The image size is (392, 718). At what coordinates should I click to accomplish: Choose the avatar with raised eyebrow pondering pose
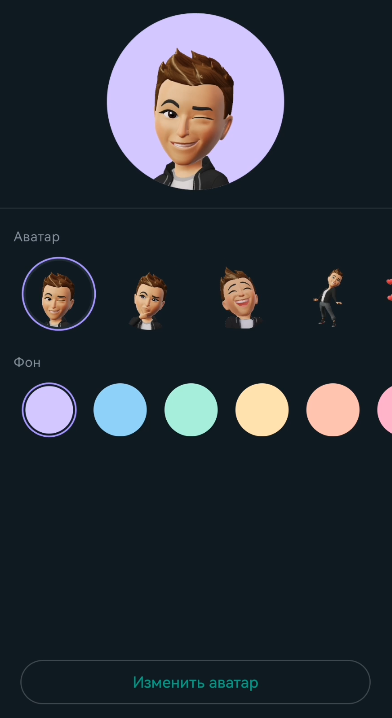point(147,301)
